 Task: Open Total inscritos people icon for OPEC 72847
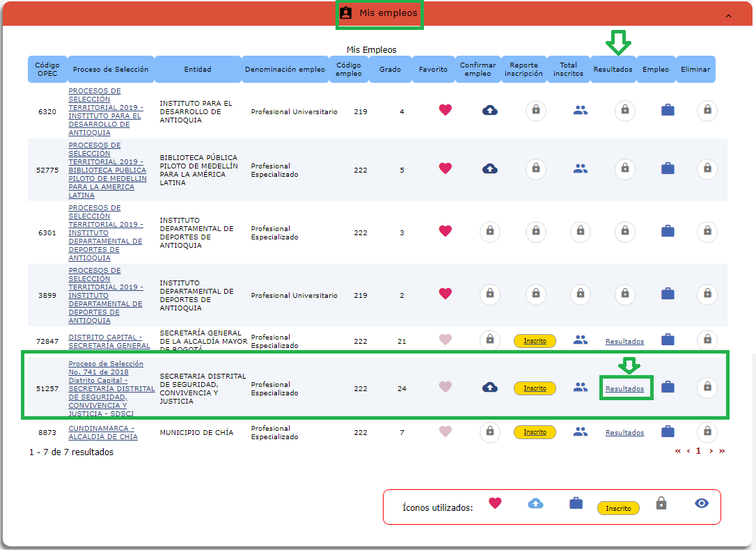tap(580, 340)
